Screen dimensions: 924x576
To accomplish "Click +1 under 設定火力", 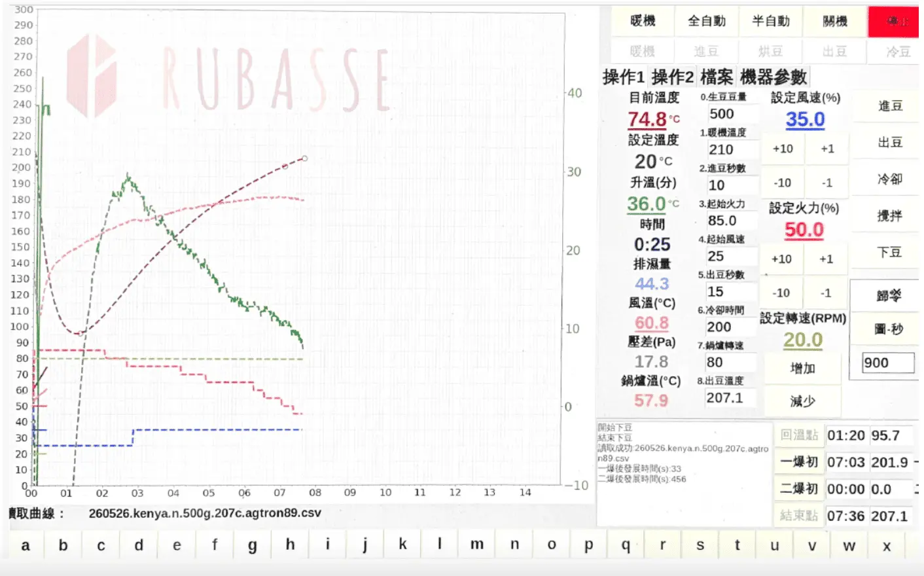I will 826,259.
